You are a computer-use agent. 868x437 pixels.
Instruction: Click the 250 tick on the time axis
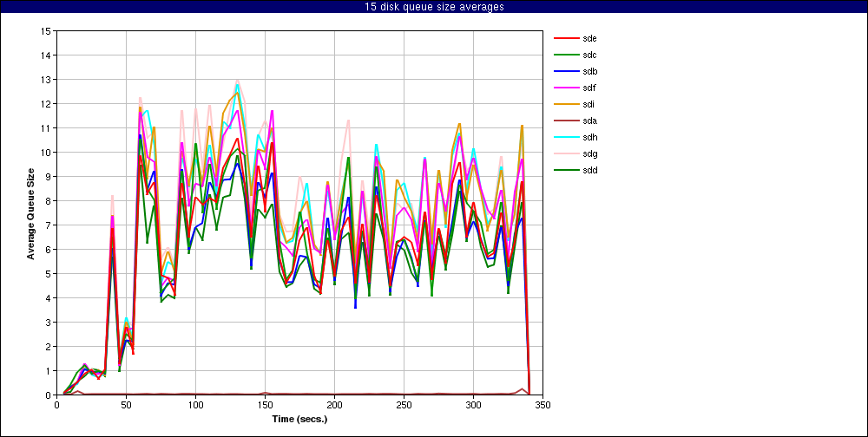pos(404,404)
